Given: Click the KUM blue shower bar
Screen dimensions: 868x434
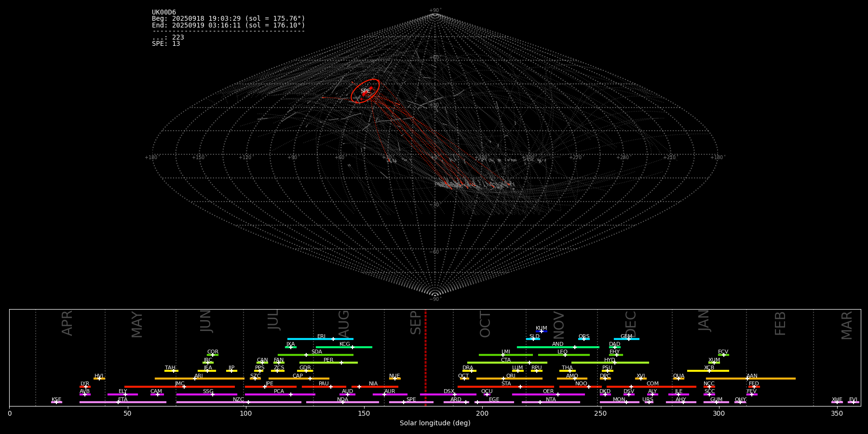Looking at the screenshot, I should (x=542, y=331).
